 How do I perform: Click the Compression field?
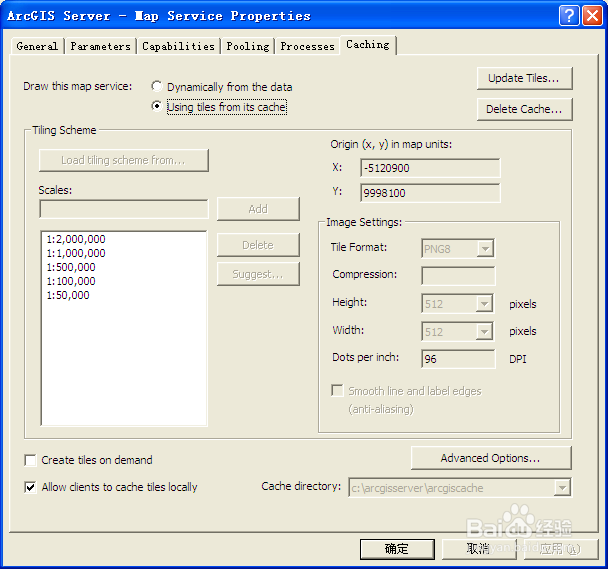458,276
